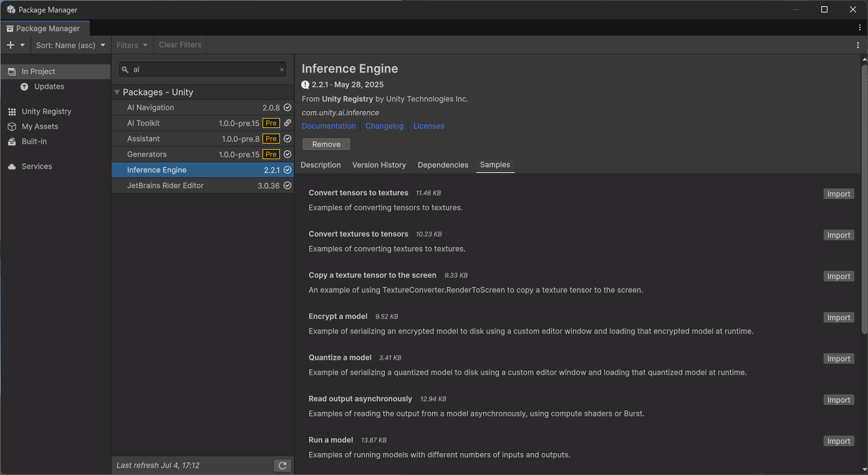Open My Assets in the sidebar
868x475 pixels.
55,126
